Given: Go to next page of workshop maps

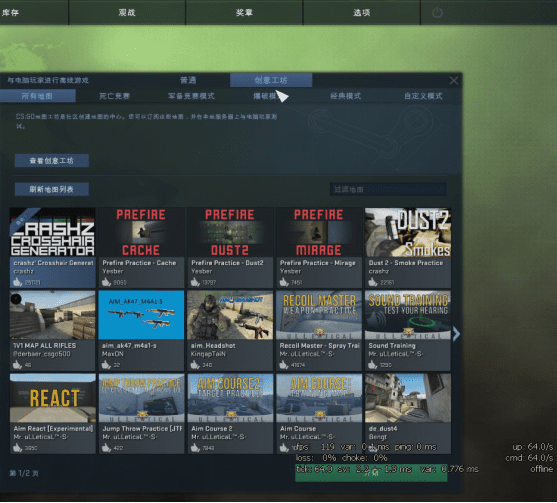Looking at the screenshot, I should click(x=456, y=334).
